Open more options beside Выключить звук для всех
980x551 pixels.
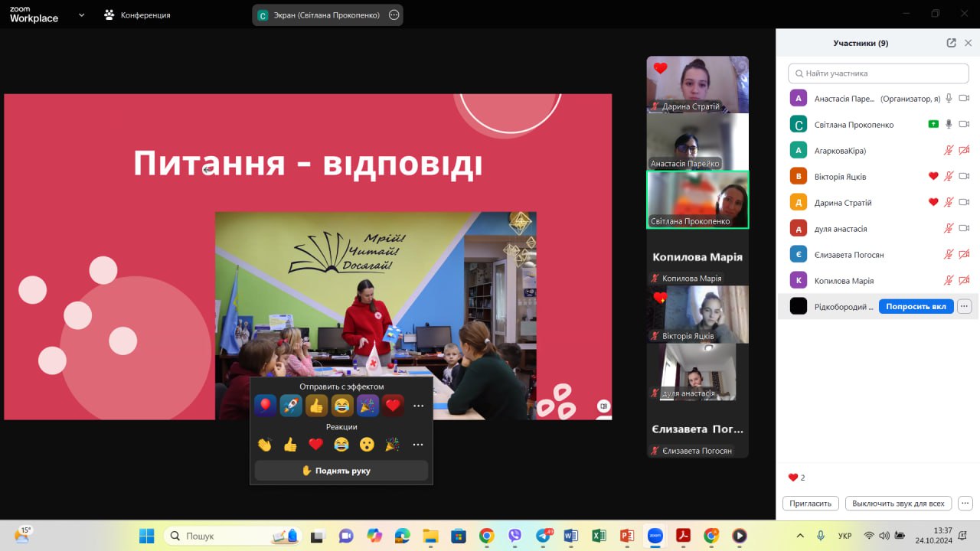point(965,504)
